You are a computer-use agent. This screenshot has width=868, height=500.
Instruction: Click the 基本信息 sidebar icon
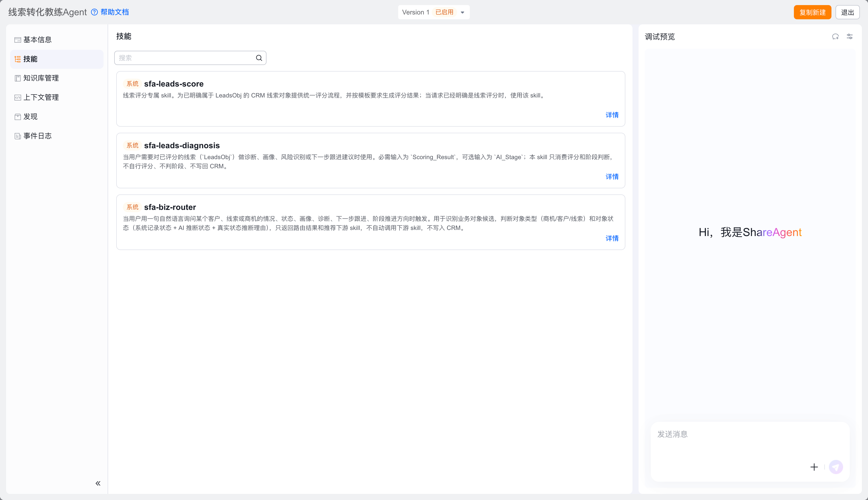coord(18,40)
